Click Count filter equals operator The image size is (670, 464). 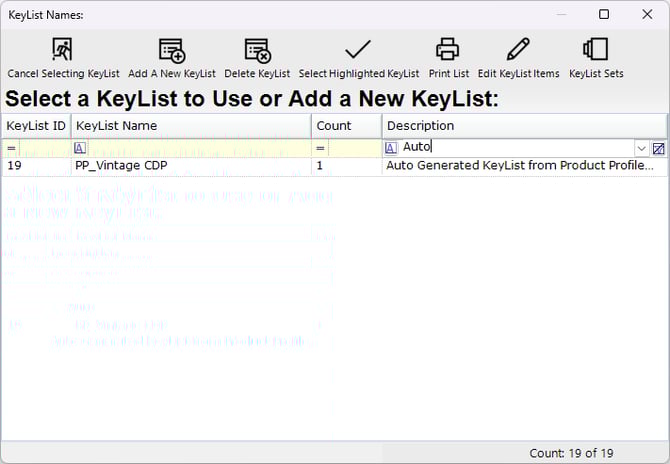tap(321, 148)
